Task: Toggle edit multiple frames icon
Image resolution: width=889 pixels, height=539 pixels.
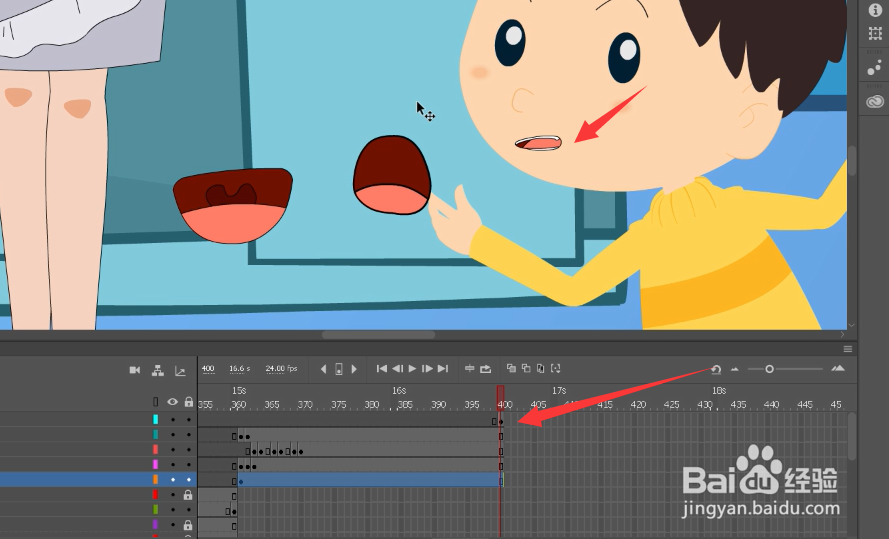Action: pos(540,368)
